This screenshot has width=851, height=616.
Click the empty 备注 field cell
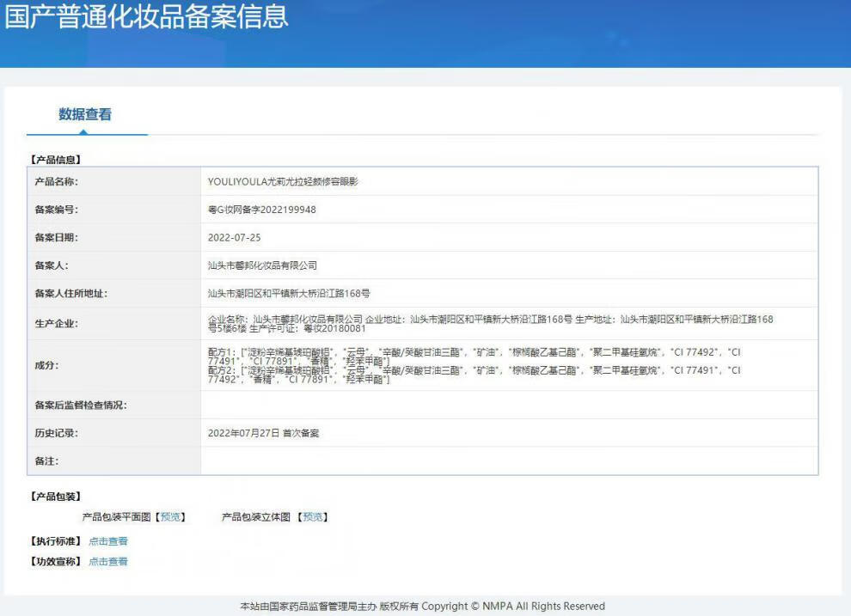point(509,461)
